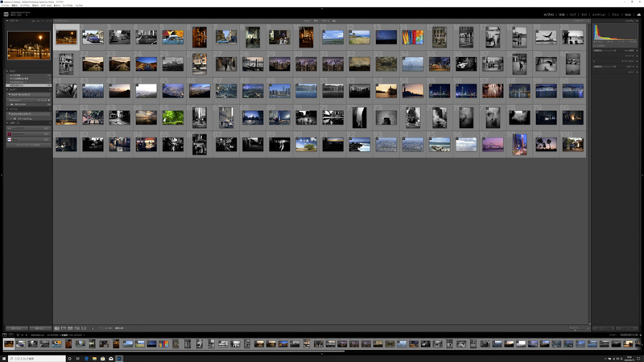
Task: Toggle the sort direction button
Action: pyautogui.click(x=100, y=328)
